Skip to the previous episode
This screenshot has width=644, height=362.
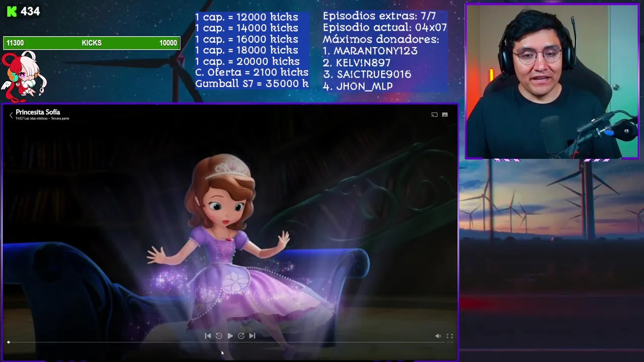coord(208,336)
